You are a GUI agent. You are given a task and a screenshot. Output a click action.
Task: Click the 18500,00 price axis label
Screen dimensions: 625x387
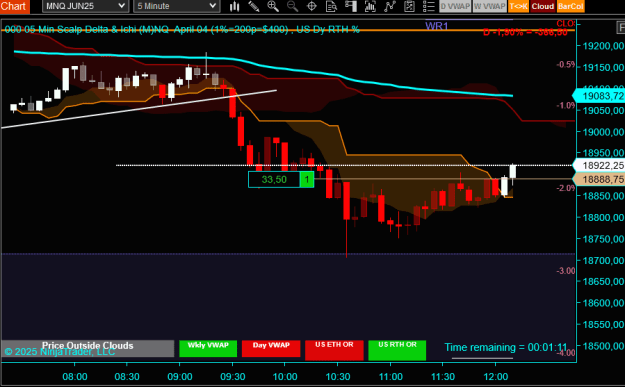coord(603,346)
